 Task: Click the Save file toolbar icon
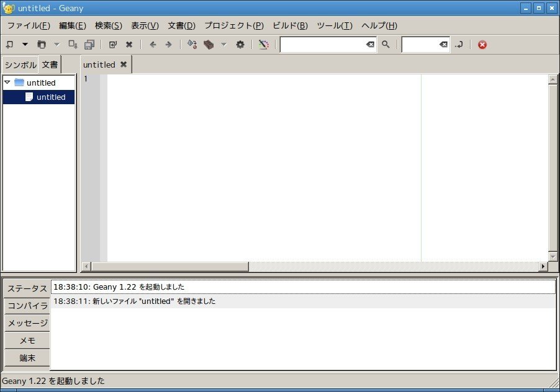(73, 45)
